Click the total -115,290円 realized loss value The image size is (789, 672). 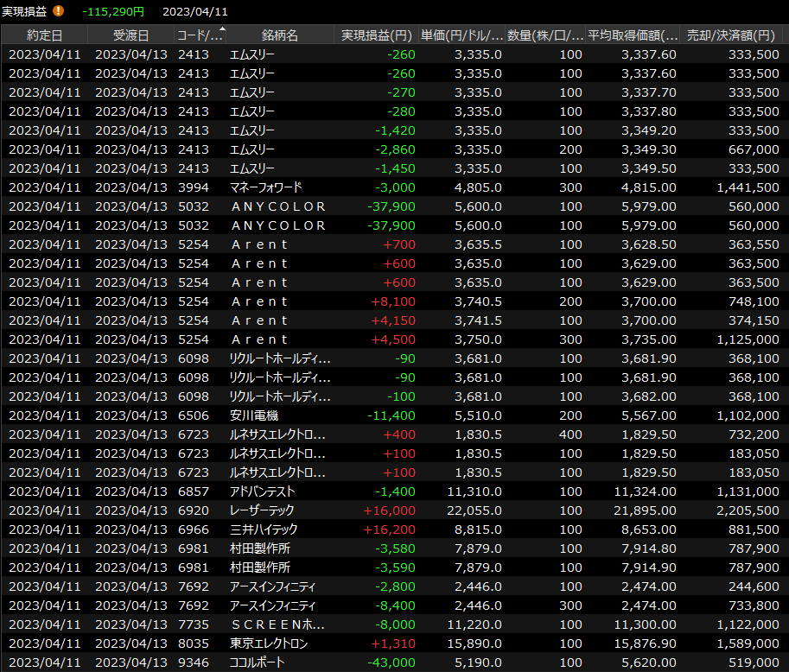coord(113,12)
